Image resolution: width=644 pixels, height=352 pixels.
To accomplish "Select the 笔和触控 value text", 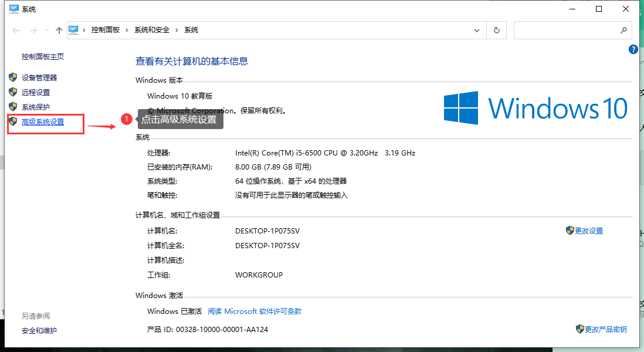I will click(x=291, y=195).
